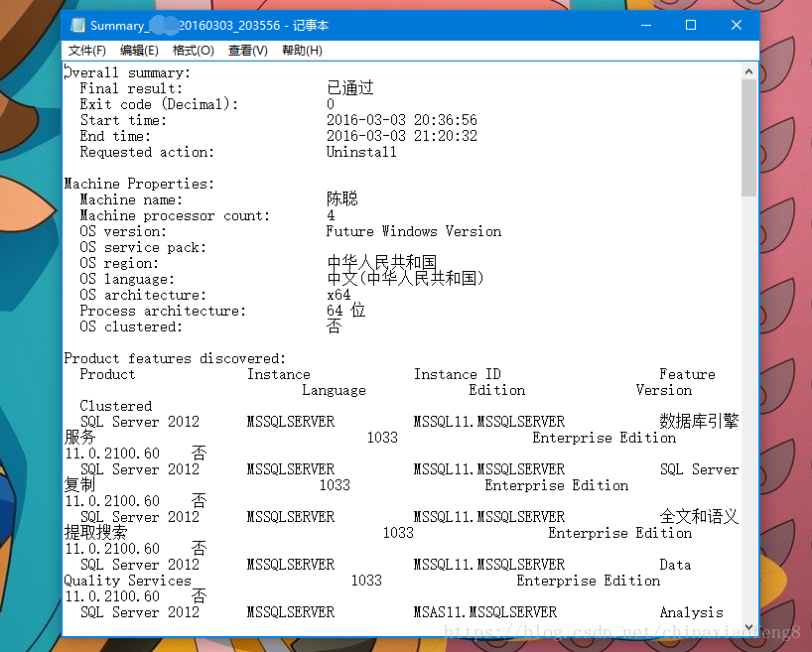The height and width of the screenshot is (652, 812).
Task: Click the 'Clustered' column header
Action: tap(115, 406)
